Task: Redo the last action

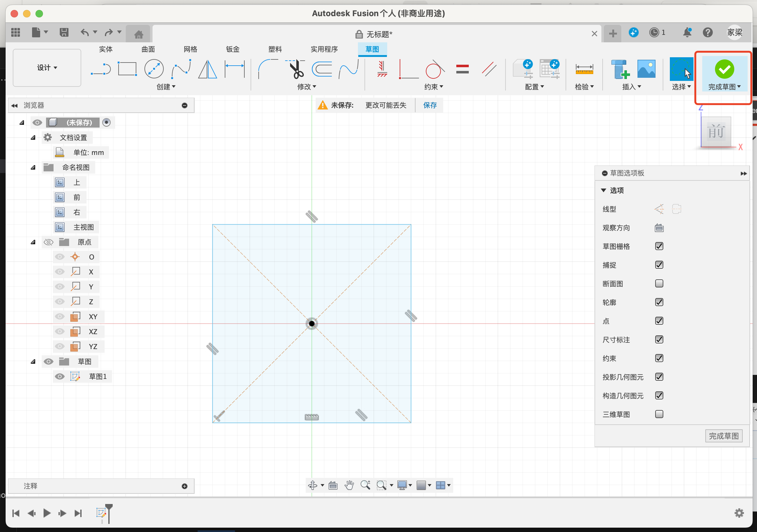Action: [x=109, y=32]
